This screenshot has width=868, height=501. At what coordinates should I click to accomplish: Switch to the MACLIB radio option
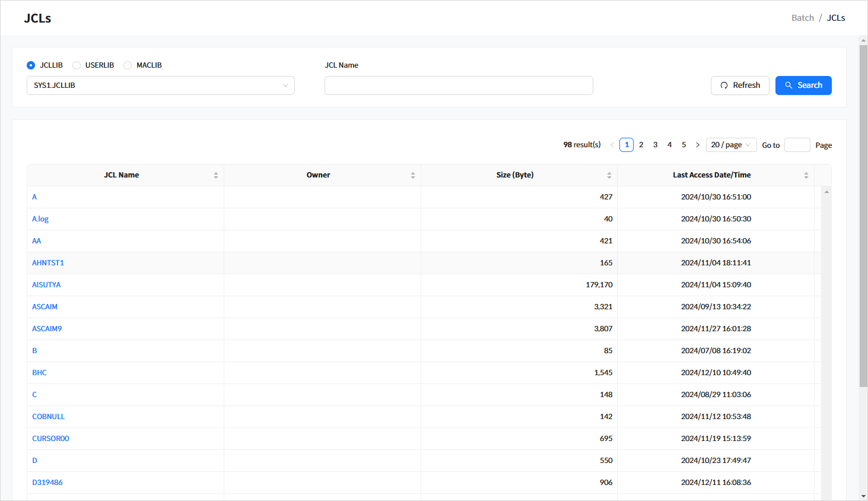point(128,65)
